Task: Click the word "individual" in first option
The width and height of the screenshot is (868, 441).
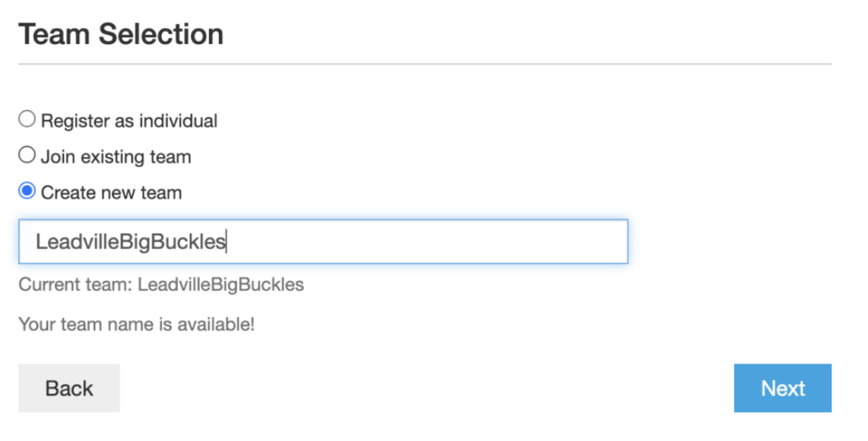Action: tap(178, 121)
